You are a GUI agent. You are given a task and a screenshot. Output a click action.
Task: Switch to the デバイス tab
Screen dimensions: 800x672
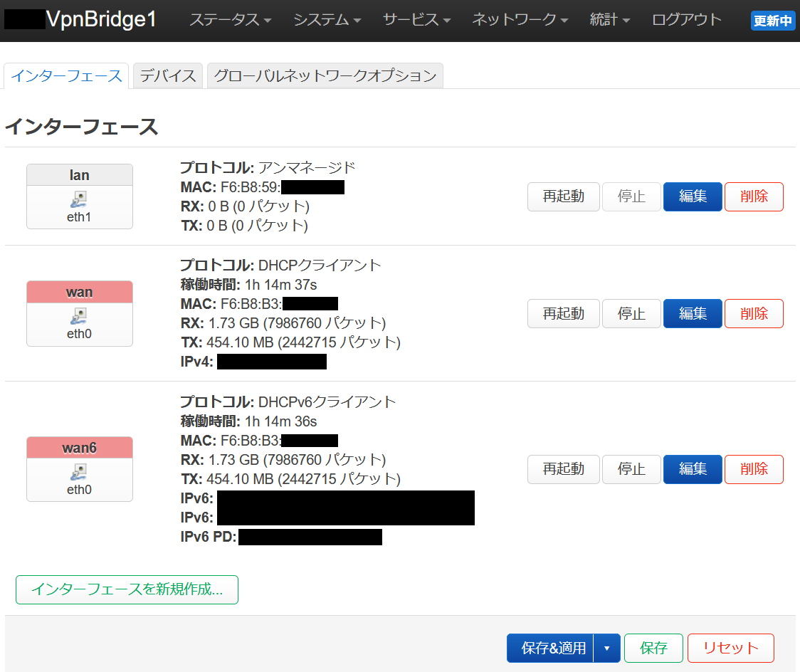(x=168, y=75)
